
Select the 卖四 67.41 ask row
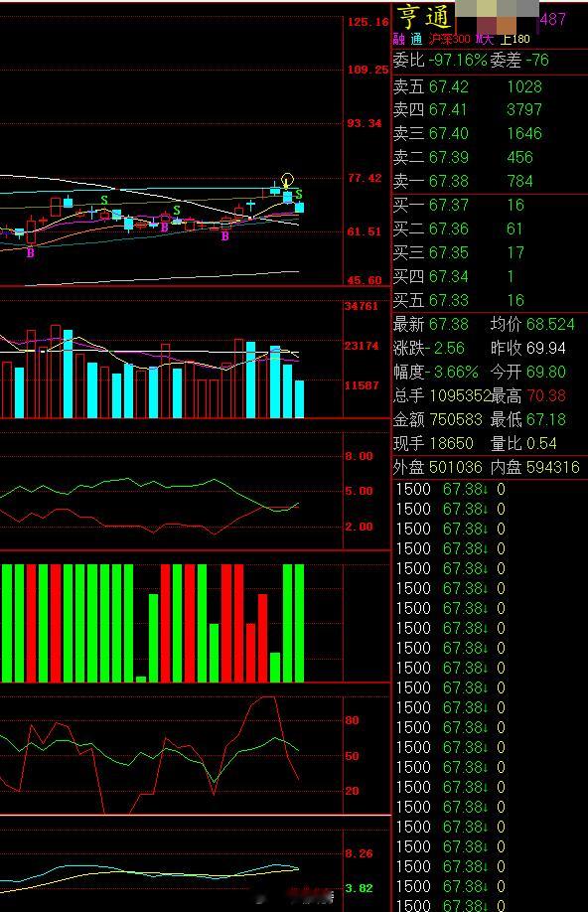[x=468, y=110]
